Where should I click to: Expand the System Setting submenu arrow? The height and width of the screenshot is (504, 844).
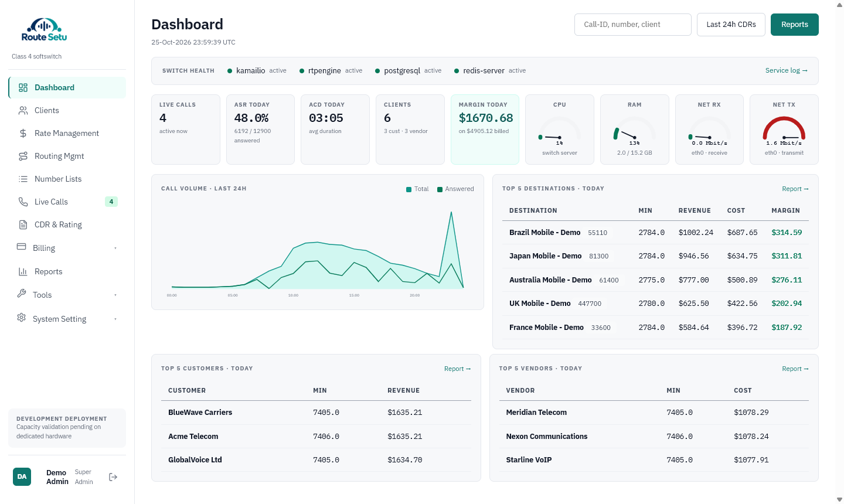point(115,319)
